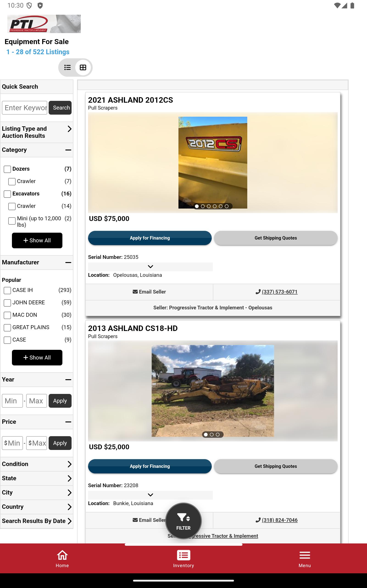This screenshot has width=367, height=588.
Task: Apply for Financing on 2021 Ashland
Action: [150, 238]
